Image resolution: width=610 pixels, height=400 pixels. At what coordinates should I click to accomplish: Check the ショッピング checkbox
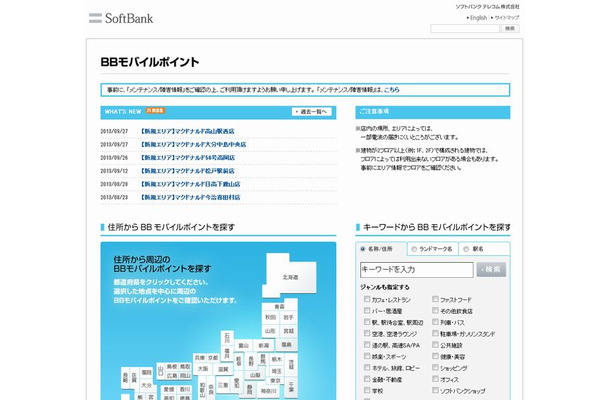pyautogui.click(x=435, y=367)
